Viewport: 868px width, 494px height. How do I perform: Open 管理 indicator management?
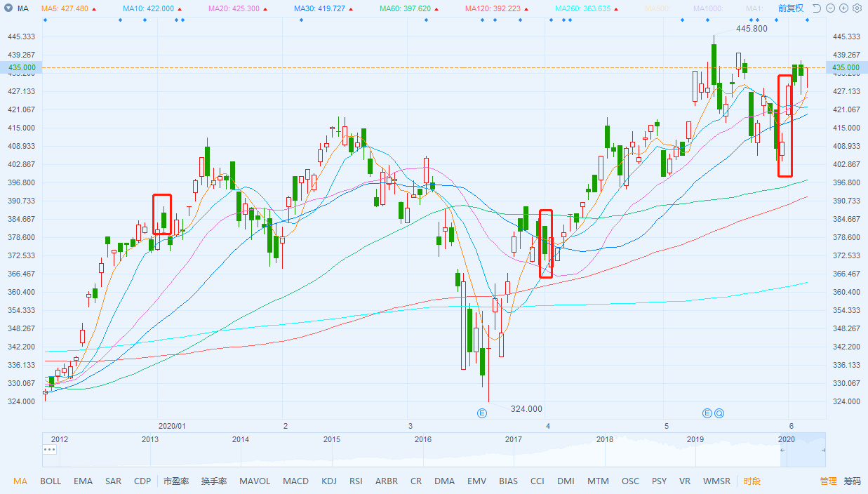(x=829, y=481)
